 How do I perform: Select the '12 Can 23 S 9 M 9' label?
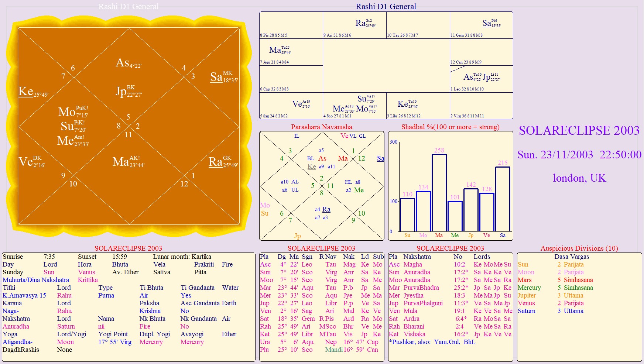click(466, 62)
